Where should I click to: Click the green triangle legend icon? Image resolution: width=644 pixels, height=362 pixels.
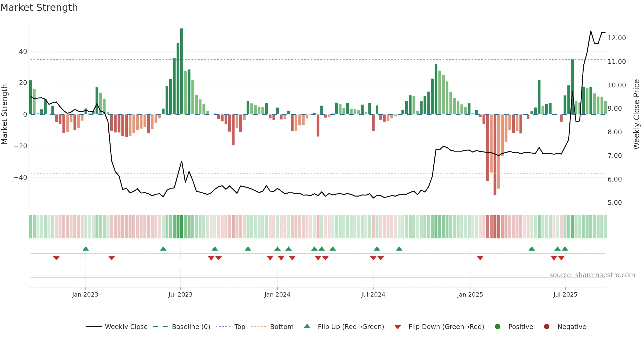coord(307,326)
